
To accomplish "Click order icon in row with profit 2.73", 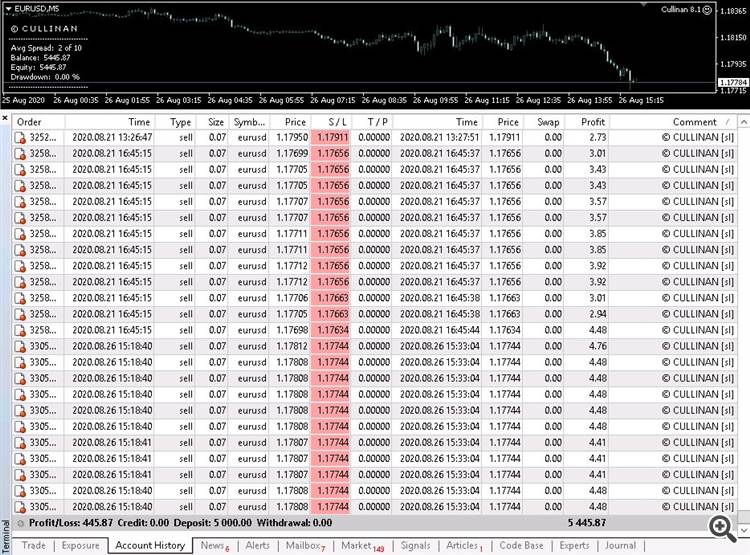I will point(20,138).
